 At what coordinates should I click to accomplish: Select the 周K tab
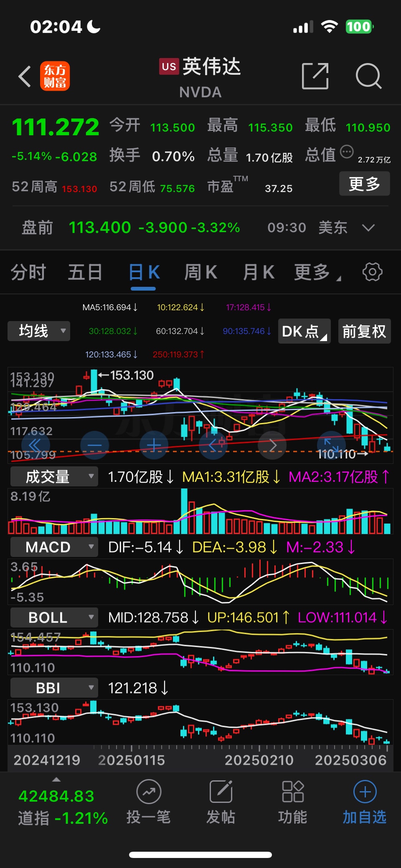click(201, 272)
